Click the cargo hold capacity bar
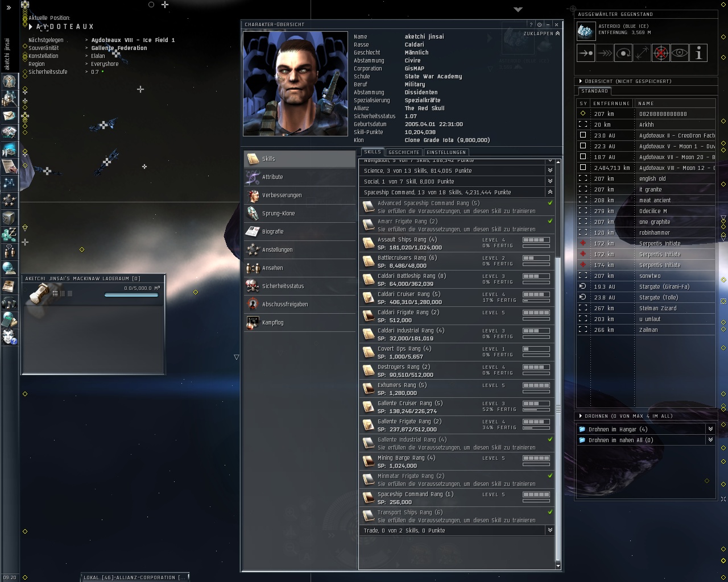The width and height of the screenshot is (728, 582). (131, 295)
